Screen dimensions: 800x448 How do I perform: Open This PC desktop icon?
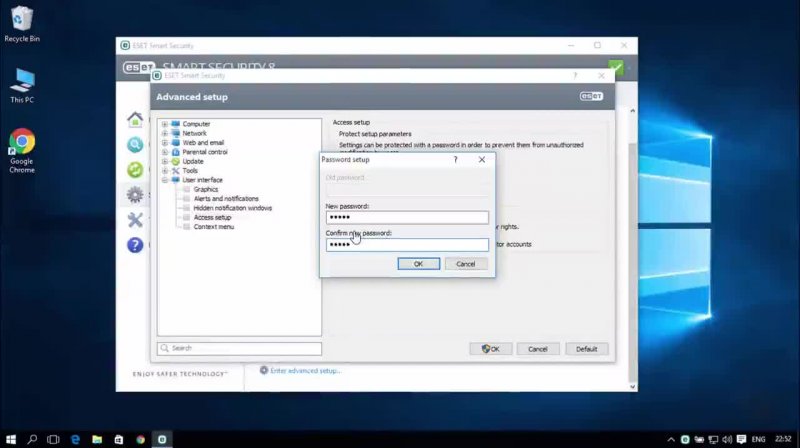pos(22,86)
